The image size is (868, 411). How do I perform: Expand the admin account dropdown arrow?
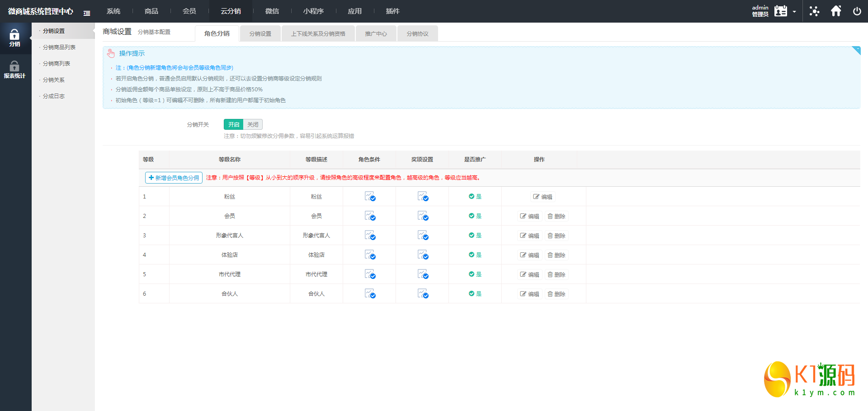794,12
